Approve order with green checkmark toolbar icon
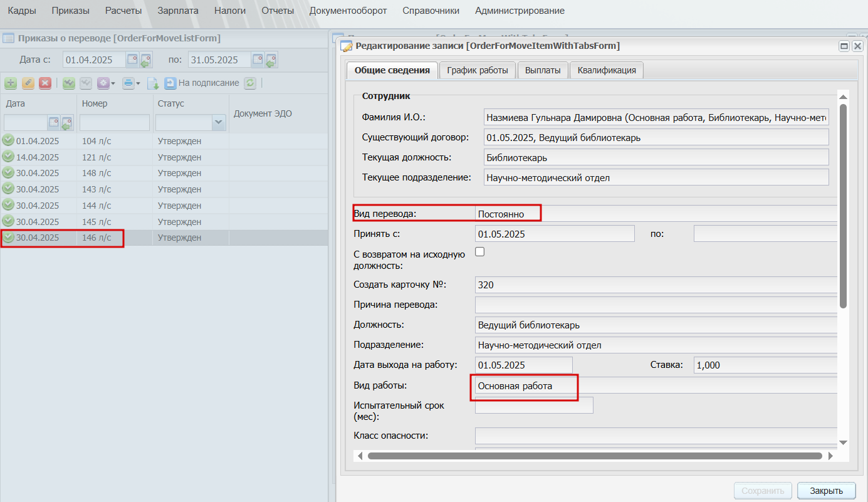This screenshot has width=868, height=502. pyautogui.click(x=69, y=83)
